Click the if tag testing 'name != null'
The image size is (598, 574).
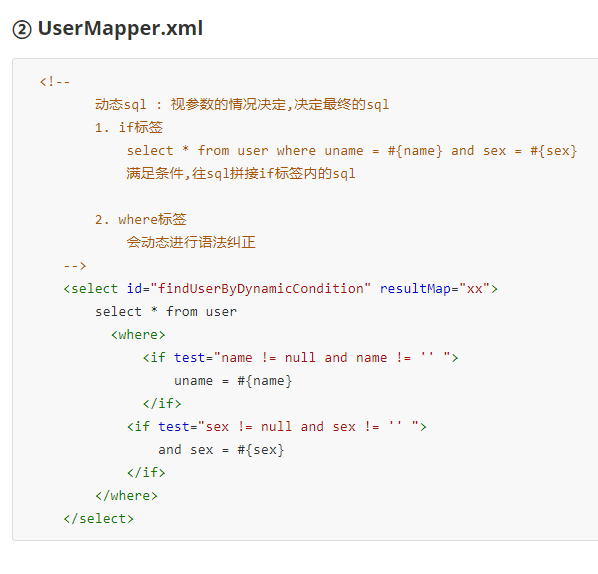(x=300, y=357)
